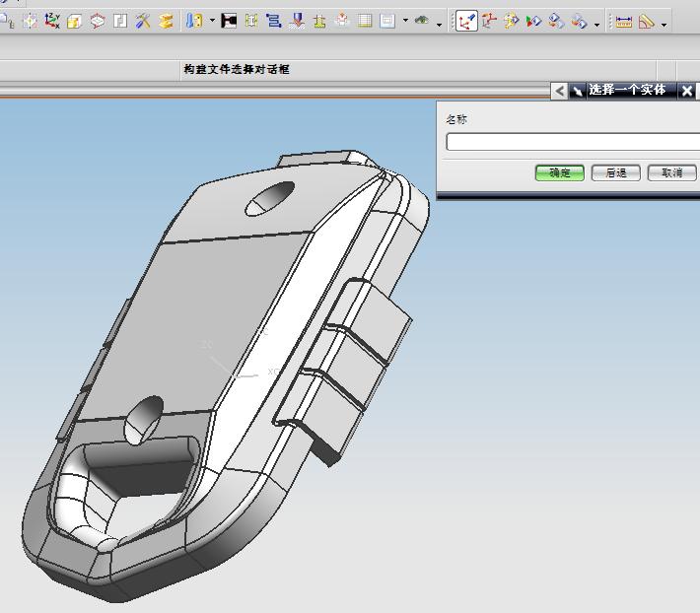Click the stacked blue cubes swap icon
700x613 pixels.
(556, 21)
